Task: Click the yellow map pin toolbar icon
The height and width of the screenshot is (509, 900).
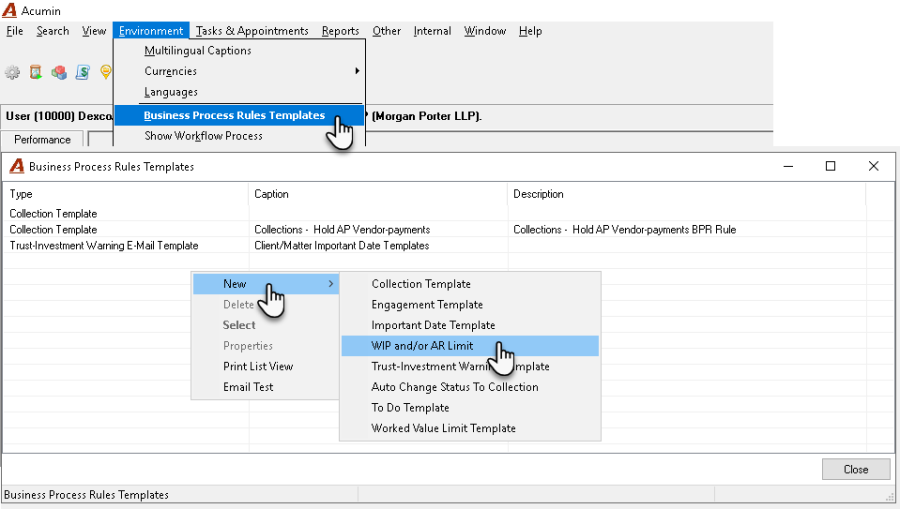Action: (x=106, y=72)
